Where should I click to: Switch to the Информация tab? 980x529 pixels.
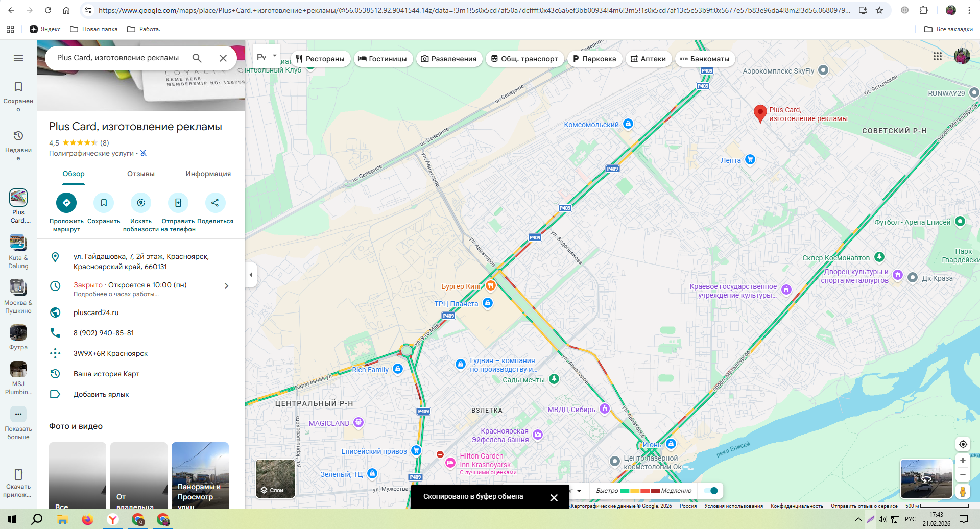pos(208,174)
